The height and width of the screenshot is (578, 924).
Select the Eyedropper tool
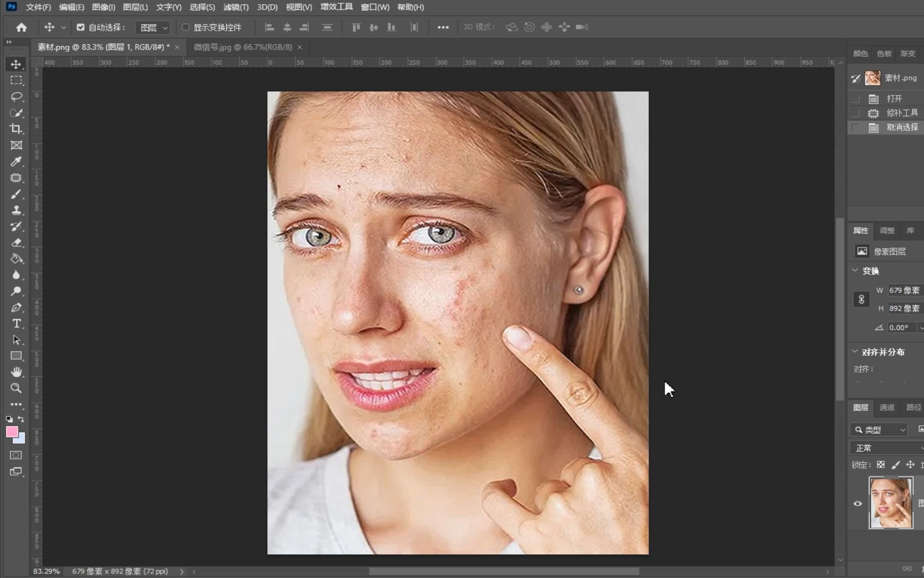16,161
